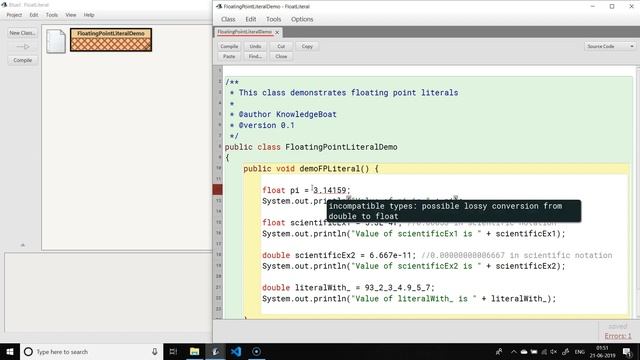The height and width of the screenshot is (360, 640).
Task: Click the 'demoFPLiteral()' method name
Action: (x=335, y=169)
